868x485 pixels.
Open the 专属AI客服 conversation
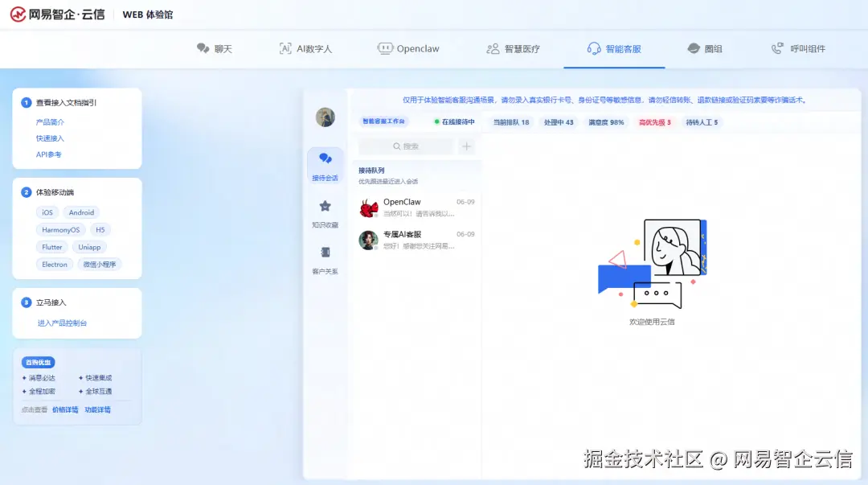(x=416, y=240)
